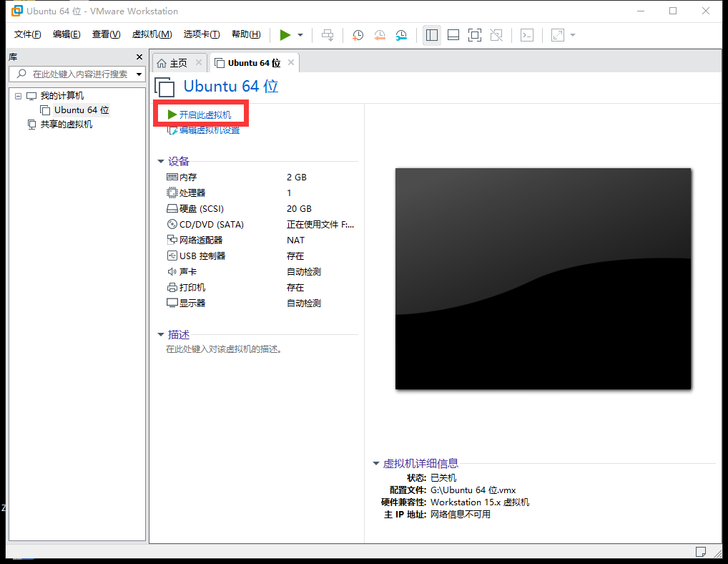The image size is (728, 564).
Task: Click the 打印机 printer device row
Action: click(x=262, y=288)
